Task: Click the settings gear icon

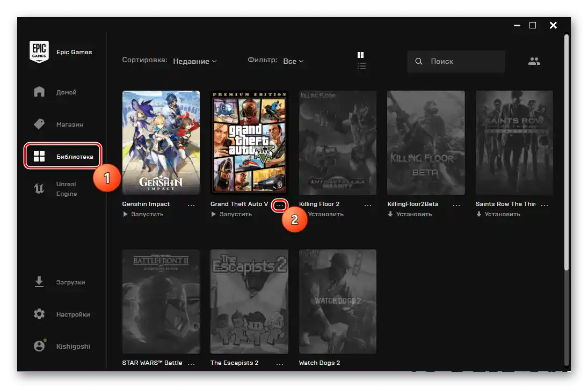Action: point(39,314)
